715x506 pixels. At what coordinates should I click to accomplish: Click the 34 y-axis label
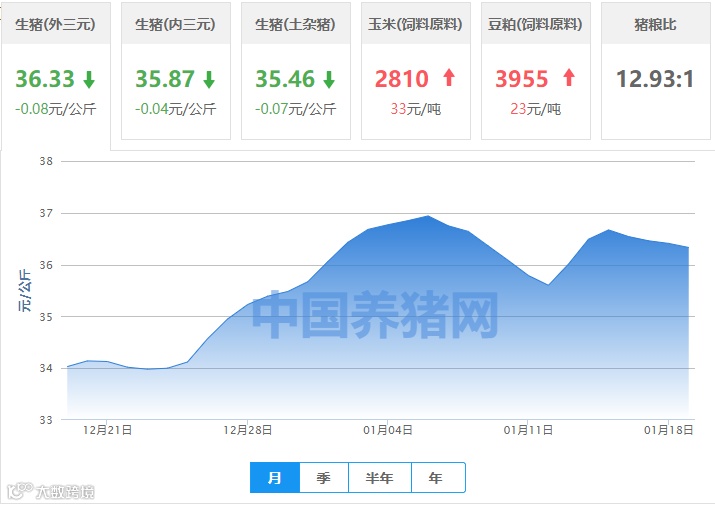point(46,368)
